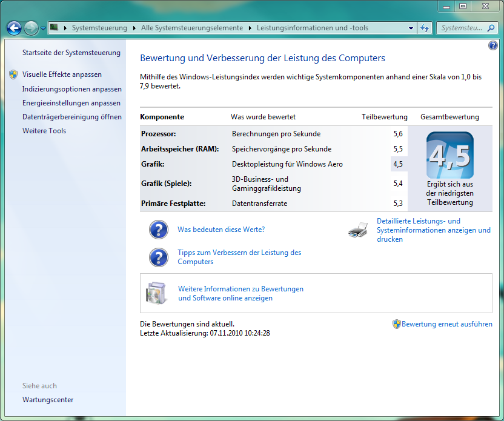Click the refresh button next to address bar
Viewport: 504px width, 421px height.
pyautogui.click(x=425, y=28)
